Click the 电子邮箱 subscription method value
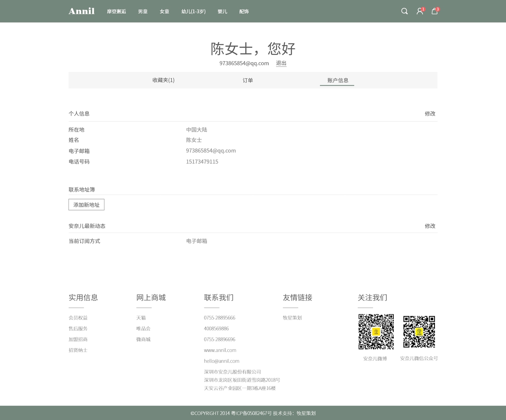This screenshot has width=506, height=420. [x=197, y=241]
